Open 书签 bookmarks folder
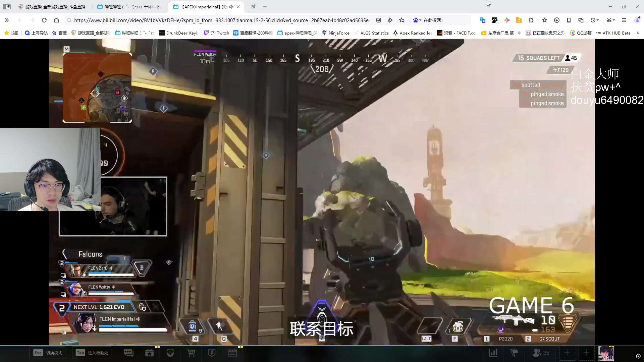Viewport: 644px width, 362px height. click(x=11, y=33)
